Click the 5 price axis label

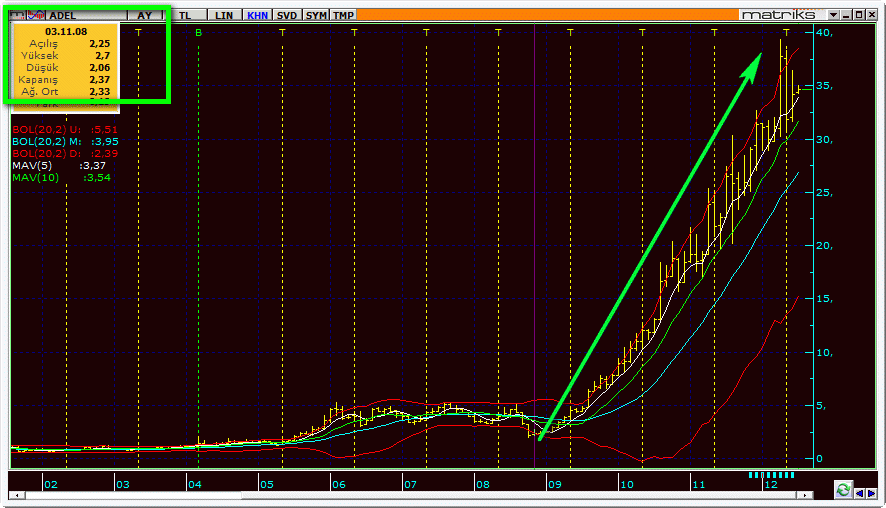point(822,405)
